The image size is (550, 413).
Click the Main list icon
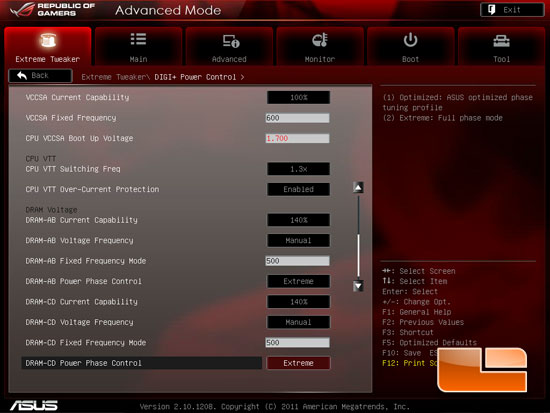point(139,39)
